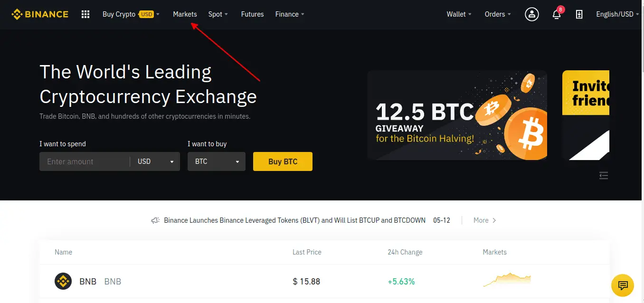Open the Binance Leveraged Tokens announcement
The image size is (644, 303).
[x=294, y=220]
